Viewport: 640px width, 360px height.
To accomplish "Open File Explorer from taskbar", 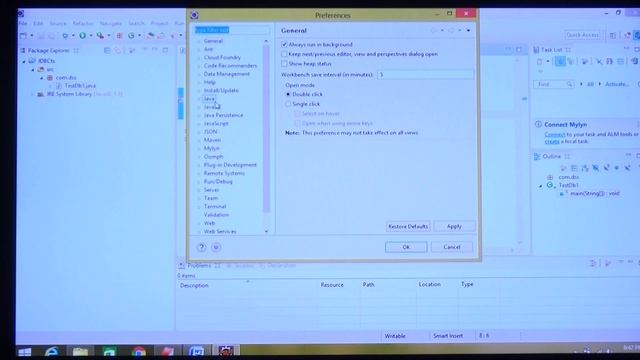I will point(80,352).
